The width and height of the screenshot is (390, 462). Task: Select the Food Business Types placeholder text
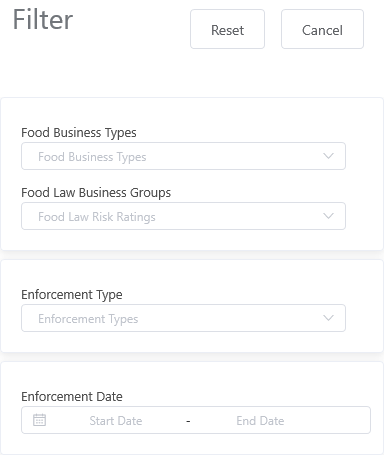92,157
